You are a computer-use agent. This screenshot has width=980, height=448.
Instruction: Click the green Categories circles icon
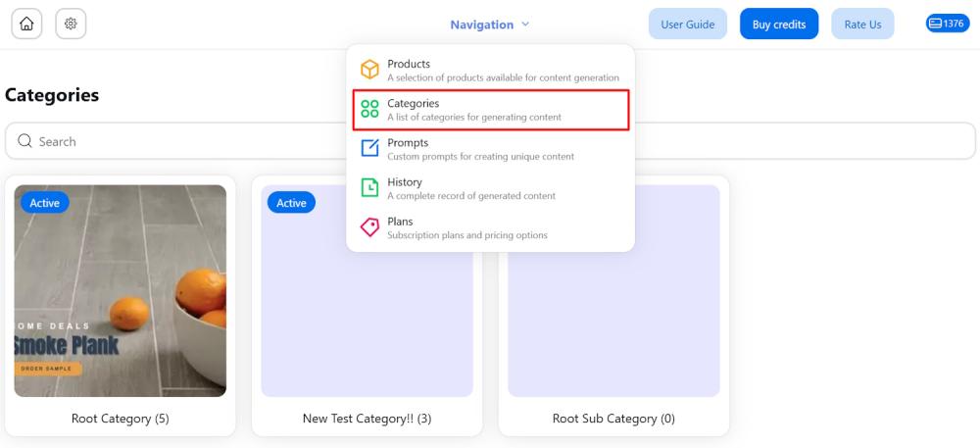pos(369,109)
